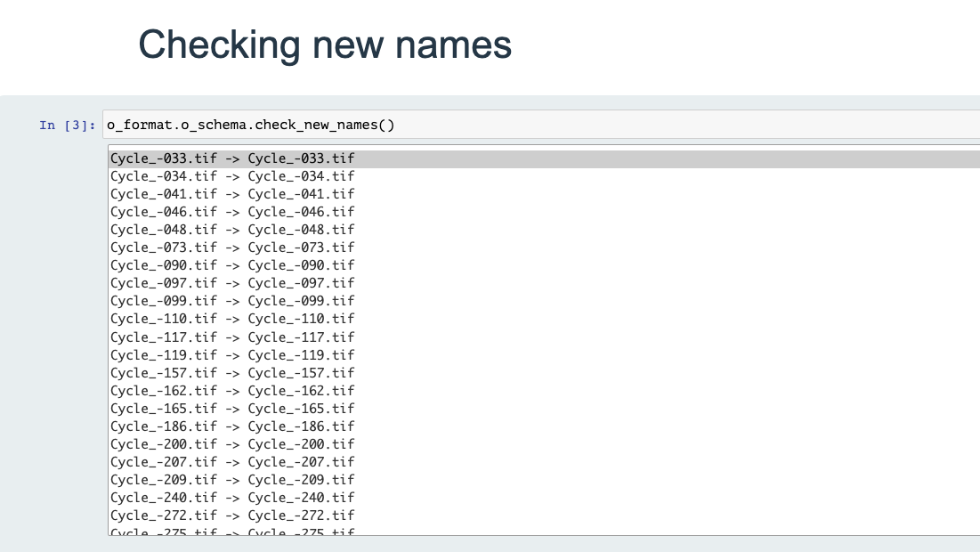Select the Cycle_-157.tif list entry
Viewport: 980px width, 552px height.
tap(232, 373)
